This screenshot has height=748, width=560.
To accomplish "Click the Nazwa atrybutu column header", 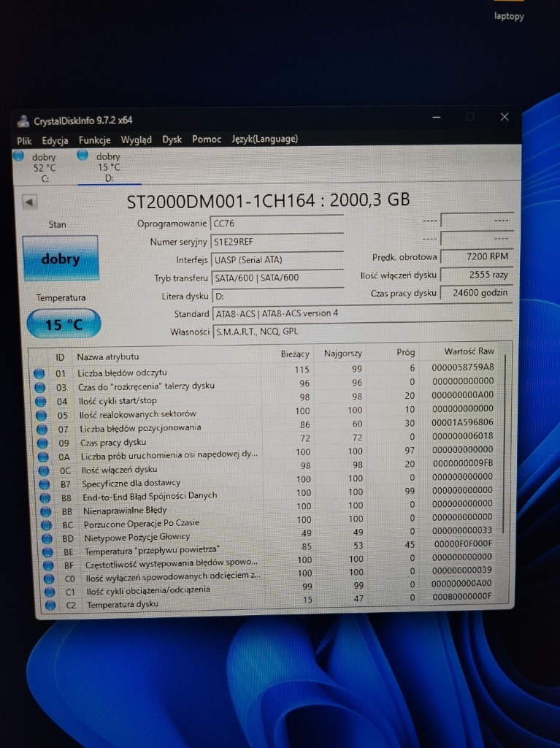I will pyautogui.click(x=108, y=356).
